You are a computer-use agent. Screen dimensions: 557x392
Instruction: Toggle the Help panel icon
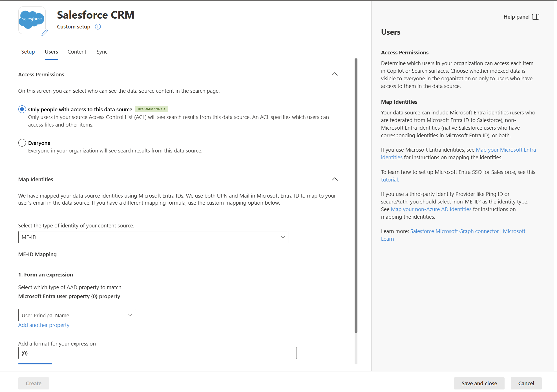(x=536, y=17)
